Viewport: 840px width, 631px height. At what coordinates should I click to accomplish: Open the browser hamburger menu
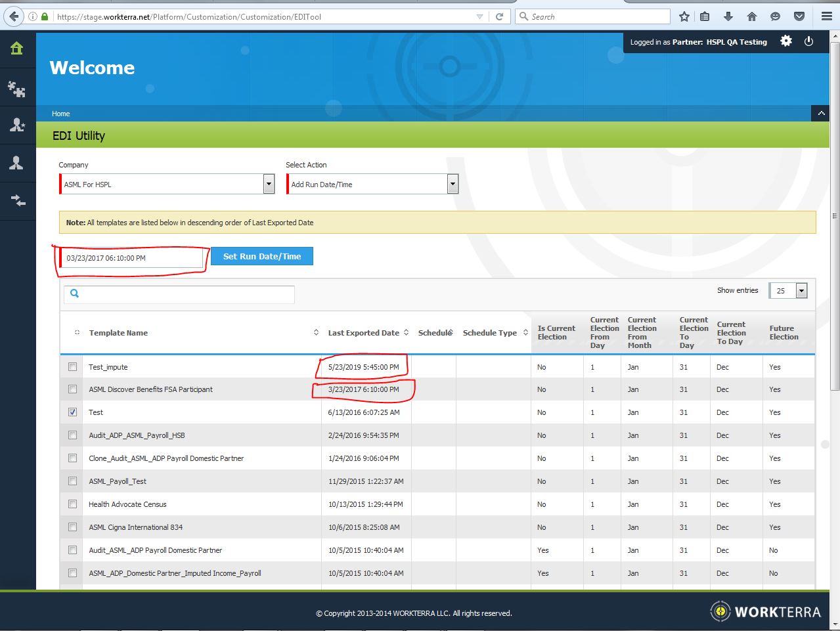pos(826,16)
